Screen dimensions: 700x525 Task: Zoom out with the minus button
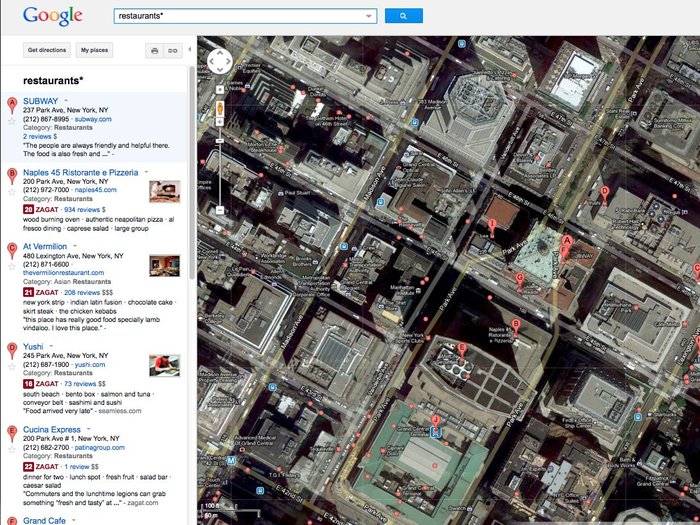(x=220, y=210)
